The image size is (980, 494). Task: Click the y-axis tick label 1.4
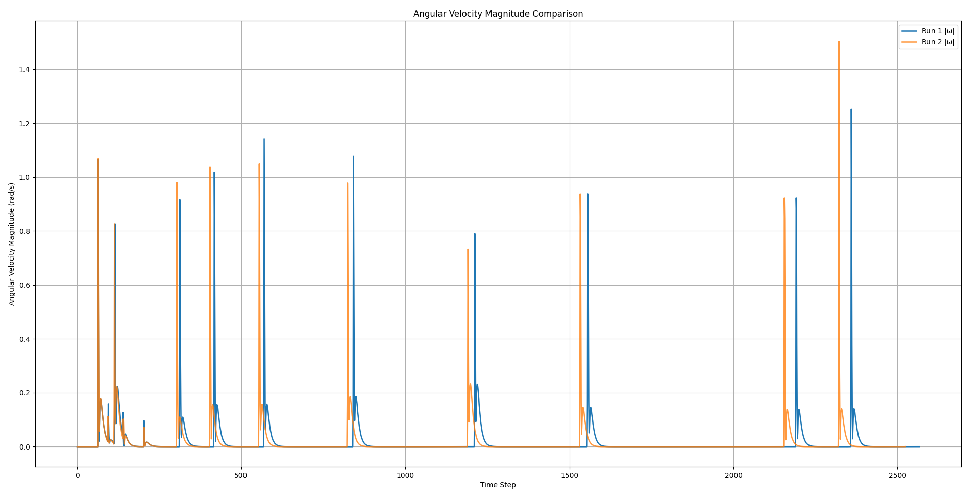24,69
